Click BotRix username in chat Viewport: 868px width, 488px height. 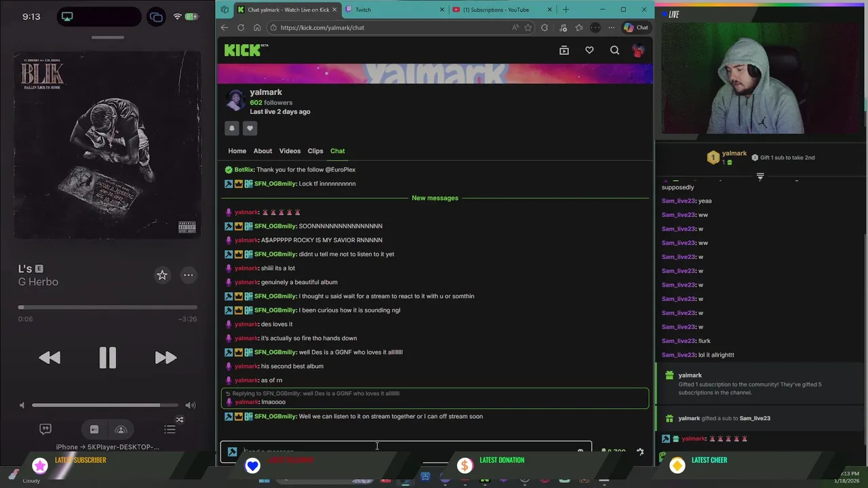(x=244, y=169)
